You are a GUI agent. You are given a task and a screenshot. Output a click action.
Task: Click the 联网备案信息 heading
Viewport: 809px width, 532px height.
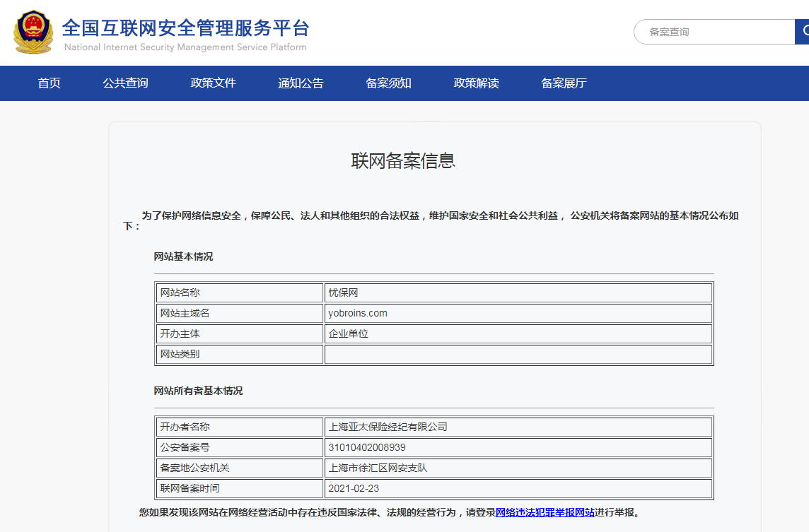[404, 161]
